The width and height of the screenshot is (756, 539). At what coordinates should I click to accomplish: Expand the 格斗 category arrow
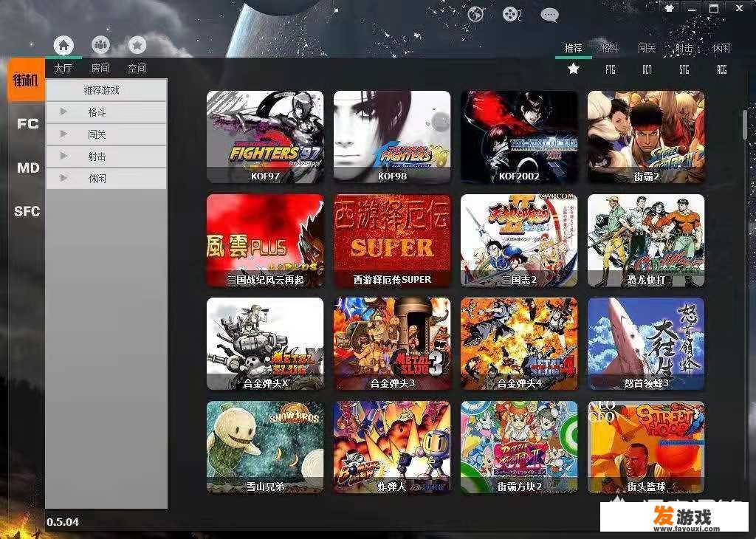click(x=63, y=111)
